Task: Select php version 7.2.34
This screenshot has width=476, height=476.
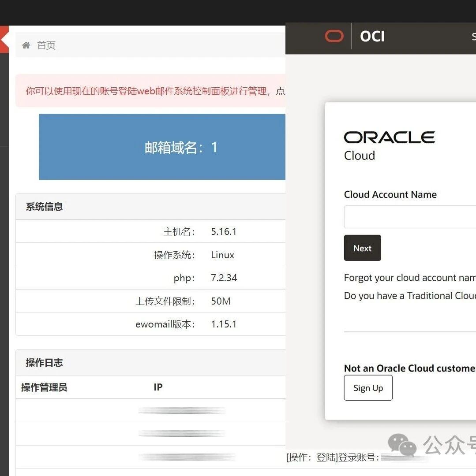Action: click(x=224, y=278)
